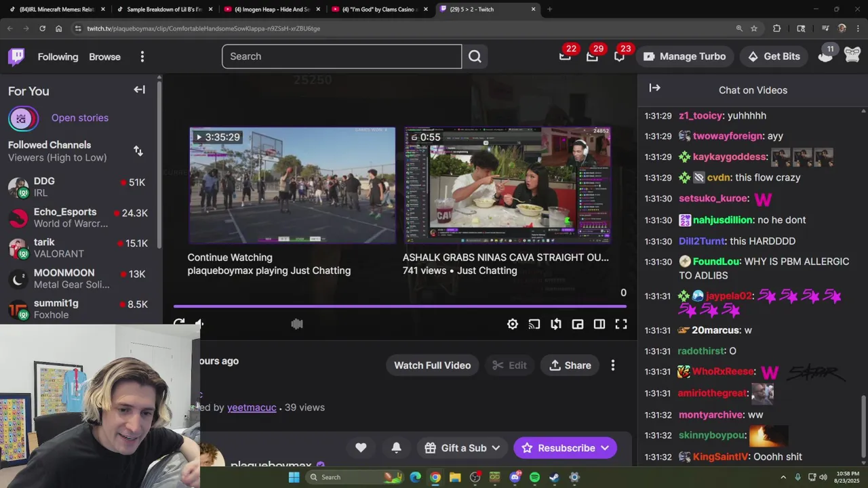Open clip options three-dot menu
Screen dimensions: 868x488
tap(613, 365)
